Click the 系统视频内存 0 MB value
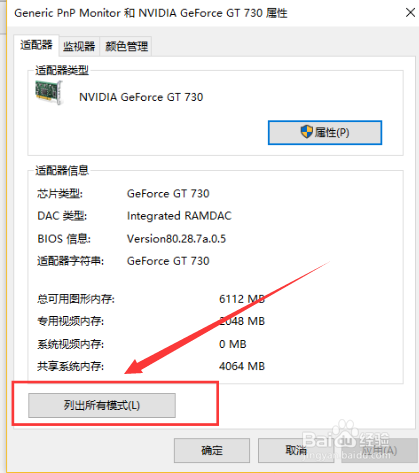419x473 pixels. click(x=233, y=344)
